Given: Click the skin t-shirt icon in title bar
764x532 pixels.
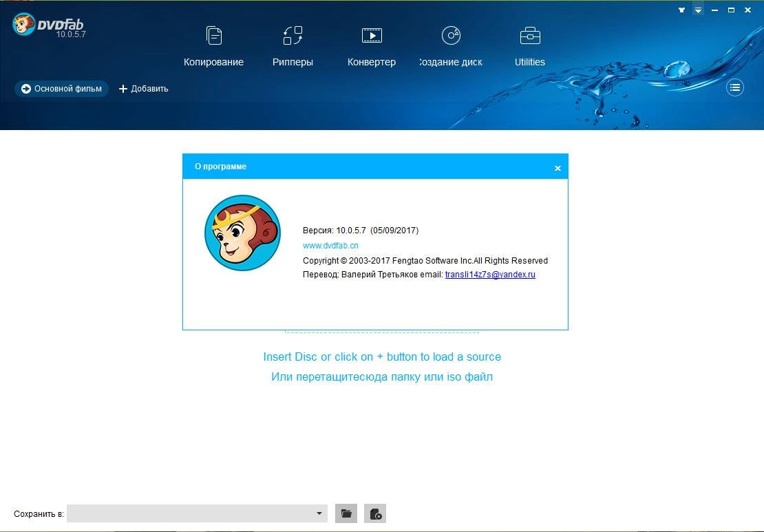Looking at the screenshot, I should (681, 10).
